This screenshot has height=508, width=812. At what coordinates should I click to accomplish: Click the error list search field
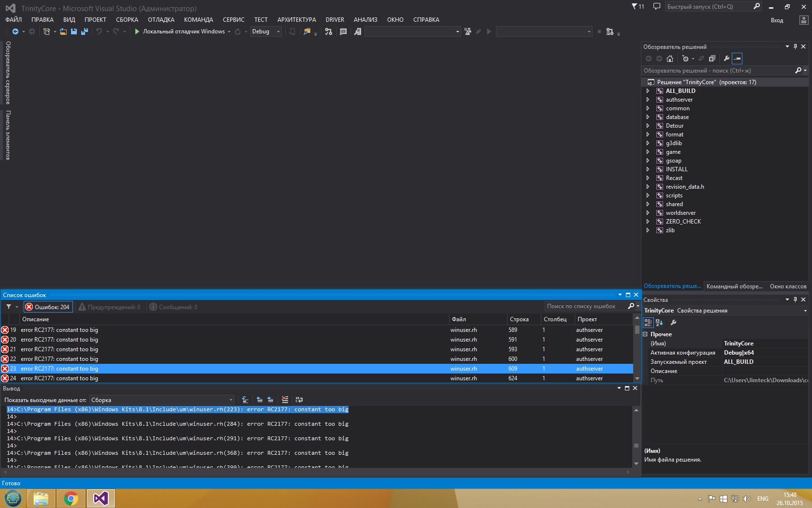pos(585,306)
